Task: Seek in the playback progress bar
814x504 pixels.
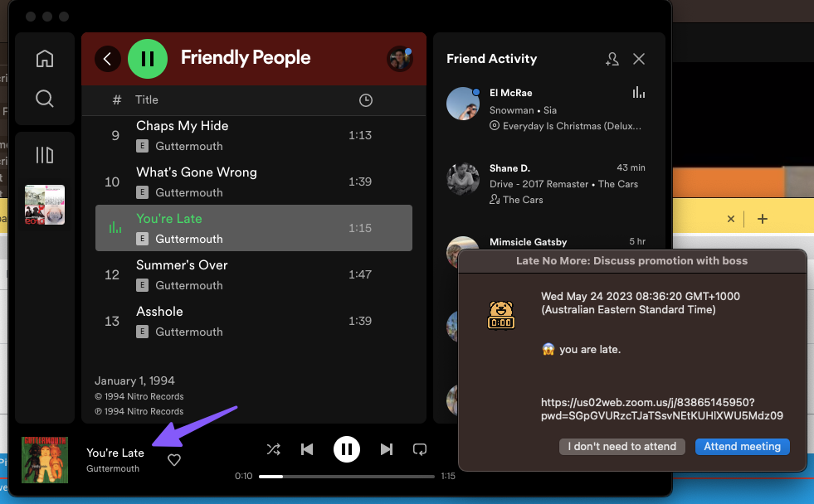Action: click(x=346, y=476)
